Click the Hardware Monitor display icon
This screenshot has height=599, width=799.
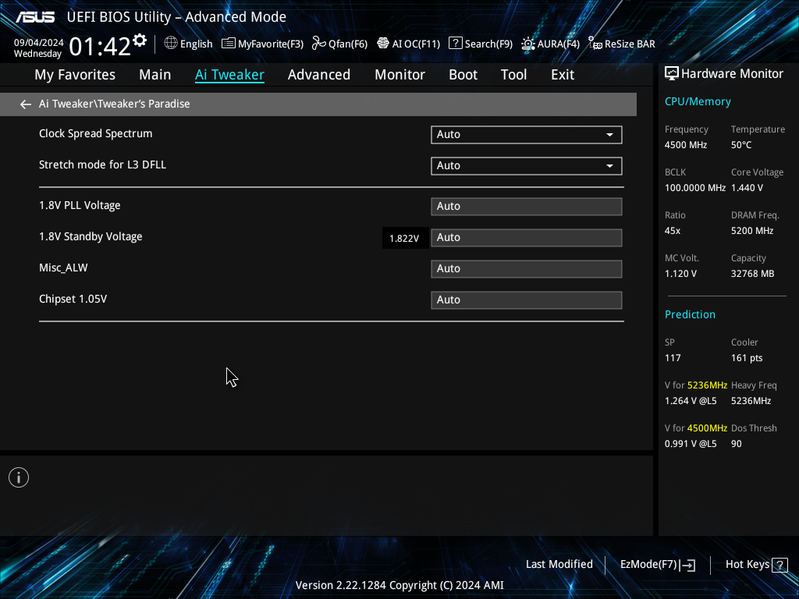(x=671, y=74)
